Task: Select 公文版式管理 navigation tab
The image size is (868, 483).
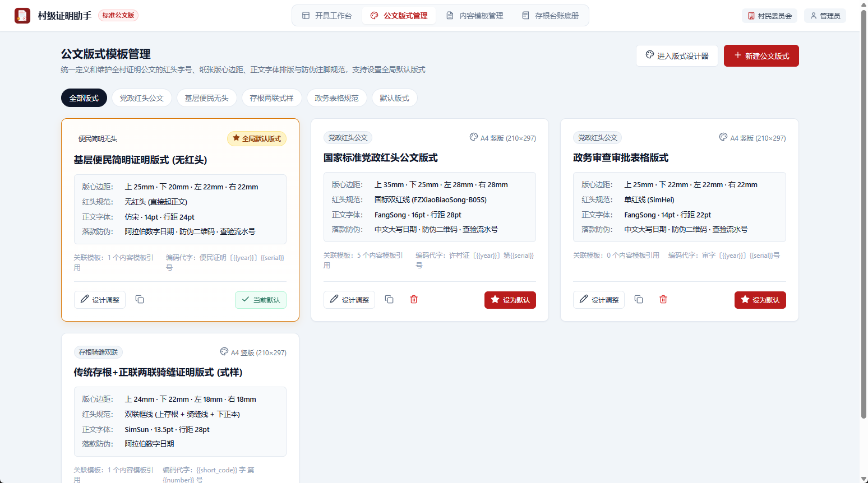Action: (x=399, y=16)
